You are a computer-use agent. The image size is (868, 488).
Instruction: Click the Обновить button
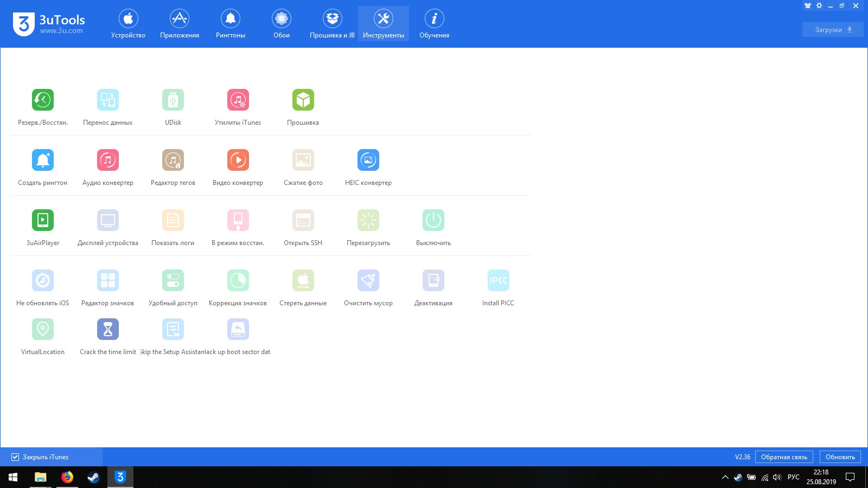(x=840, y=457)
